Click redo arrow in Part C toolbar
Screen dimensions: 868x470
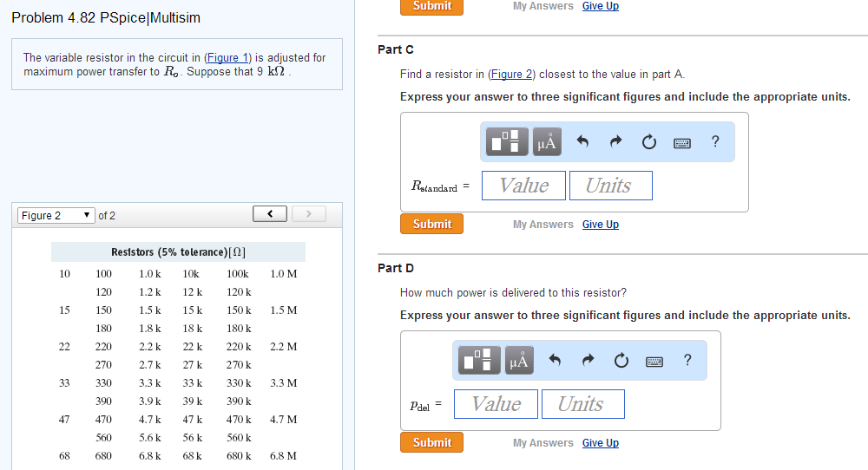coord(615,141)
